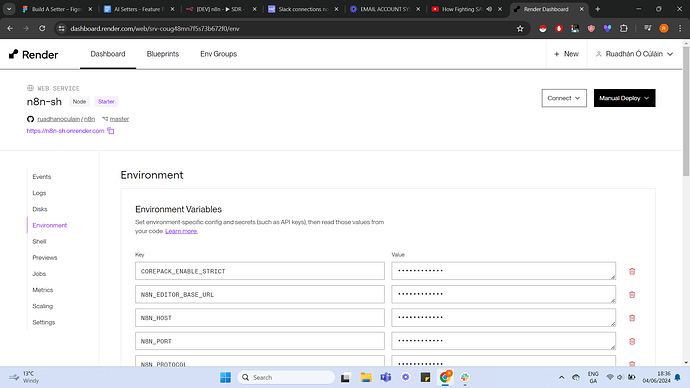Open Task View on the taskbar
Screen dimensions: 690x388
[345, 377]
